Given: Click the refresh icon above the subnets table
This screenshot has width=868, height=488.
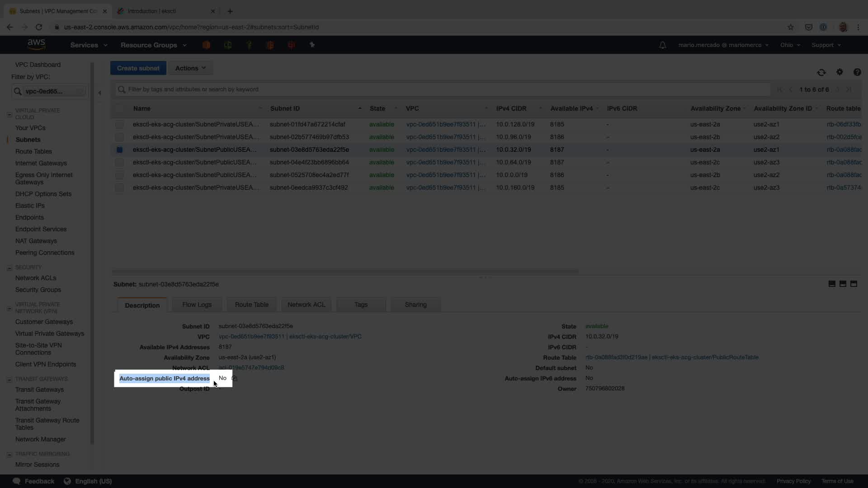Looking at the screenshot, I should (821, 72).
